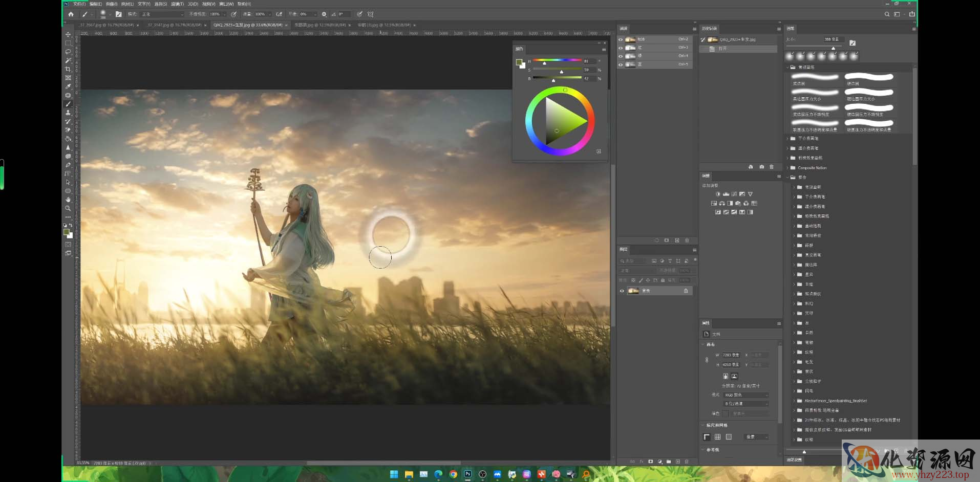Image resolution: width=980 pixels, height=482 pixels.
Task: Select the Zoom magnifier tool
Action: click(68, 208)
